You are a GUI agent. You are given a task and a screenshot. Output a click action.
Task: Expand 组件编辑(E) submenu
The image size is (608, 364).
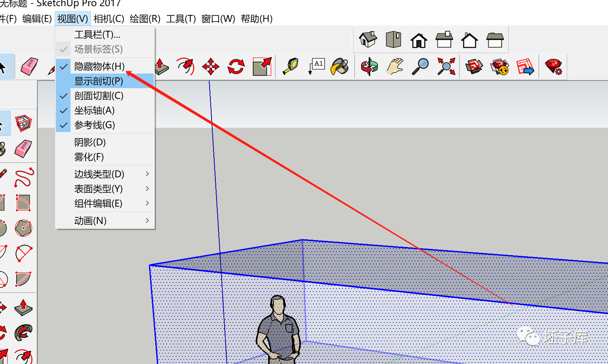tap(105, 203)
